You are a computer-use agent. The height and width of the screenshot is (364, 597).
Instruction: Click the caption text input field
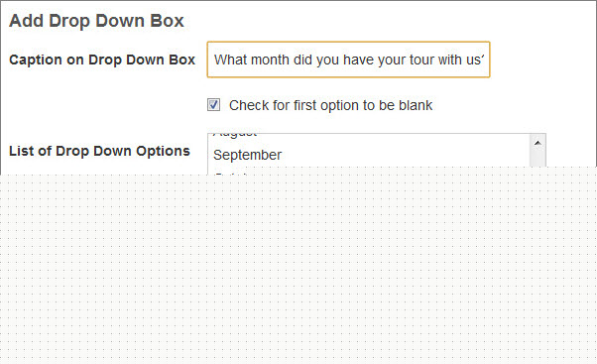(348, 60)
